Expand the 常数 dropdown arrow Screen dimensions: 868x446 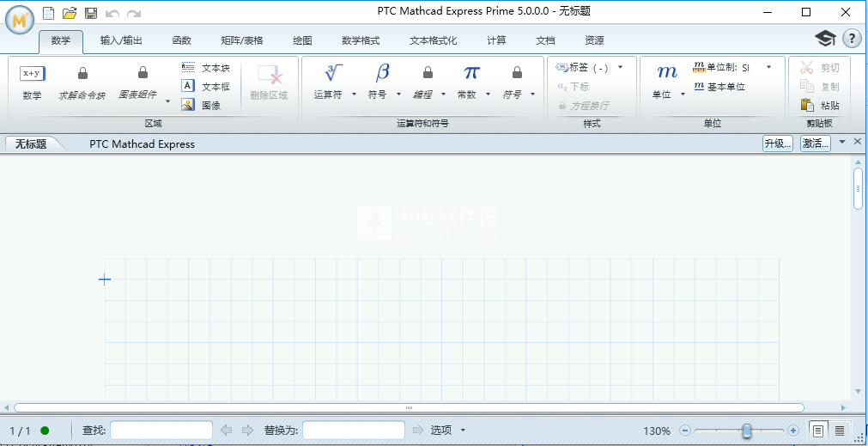488,95
